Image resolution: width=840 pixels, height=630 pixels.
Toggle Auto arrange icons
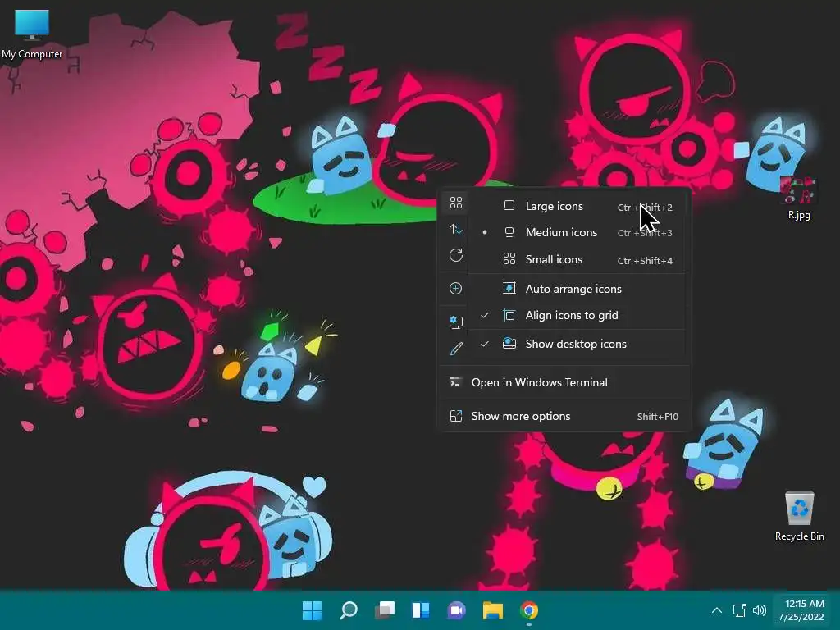click(x=577, y=289)
